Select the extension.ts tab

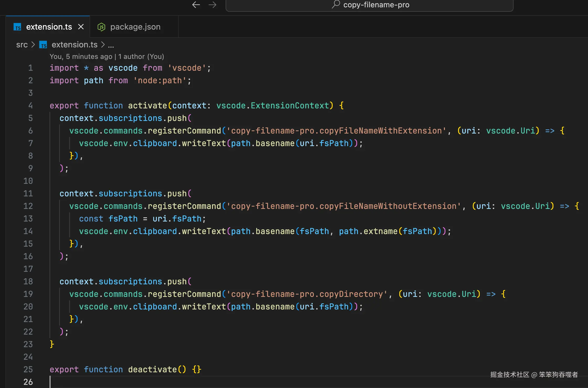click(x=49, y=27)
